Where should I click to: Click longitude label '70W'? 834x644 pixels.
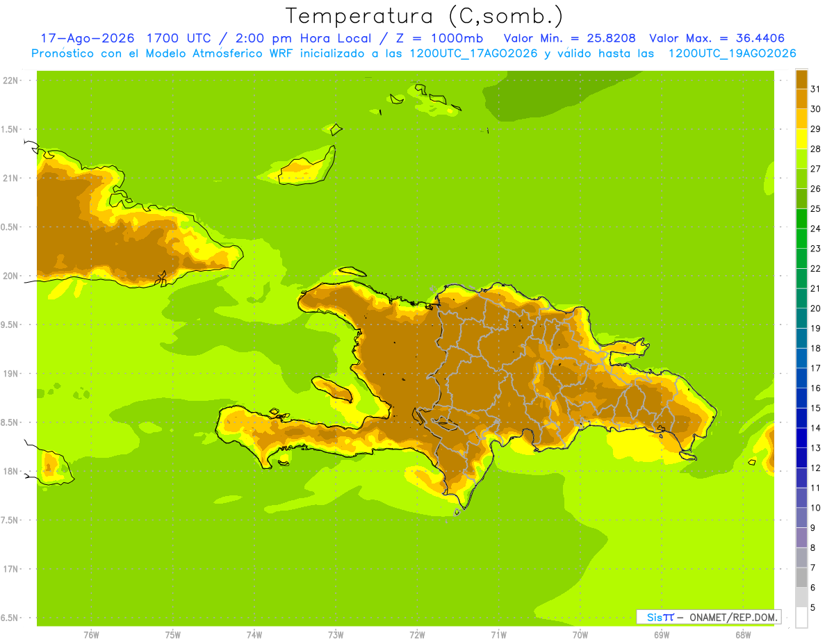tap(580, 635)
